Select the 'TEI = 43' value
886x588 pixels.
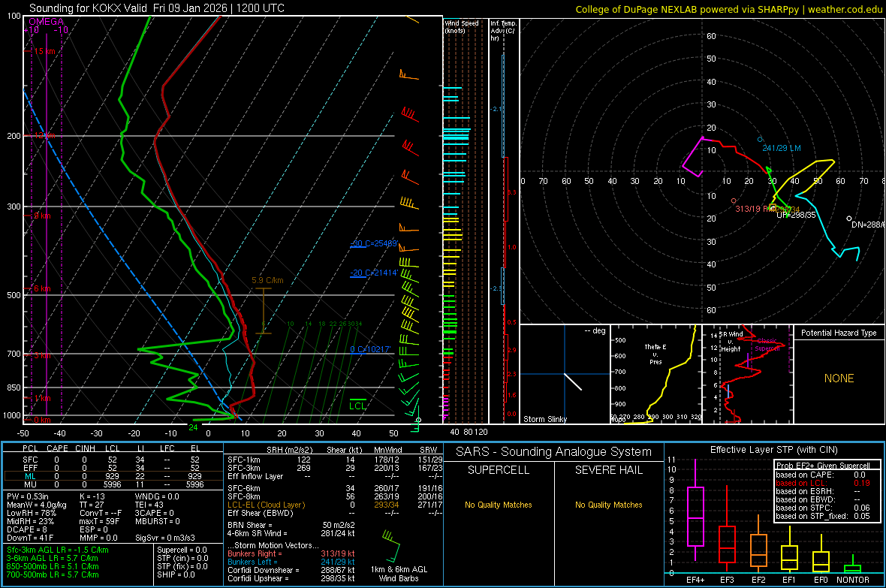pos(149,505)
